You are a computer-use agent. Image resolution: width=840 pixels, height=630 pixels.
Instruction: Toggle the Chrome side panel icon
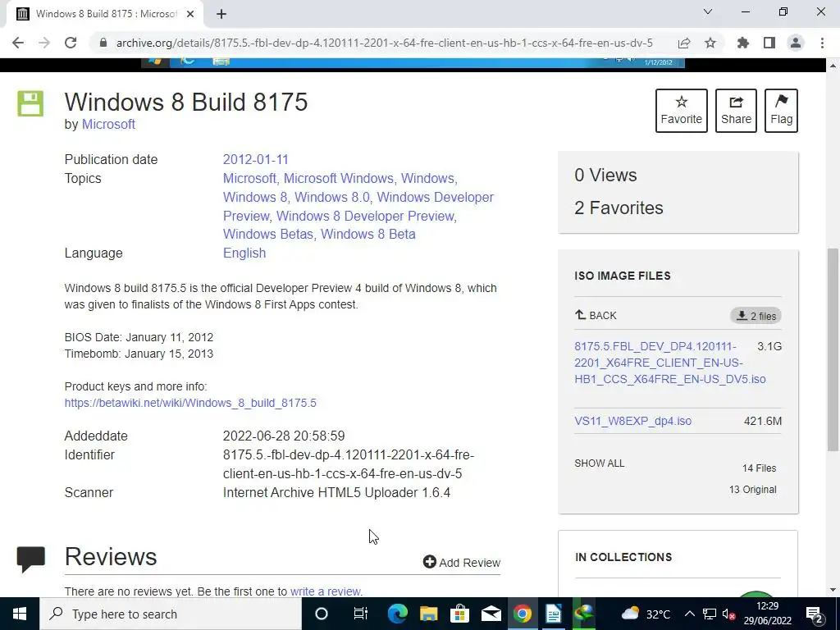(769, 43)
